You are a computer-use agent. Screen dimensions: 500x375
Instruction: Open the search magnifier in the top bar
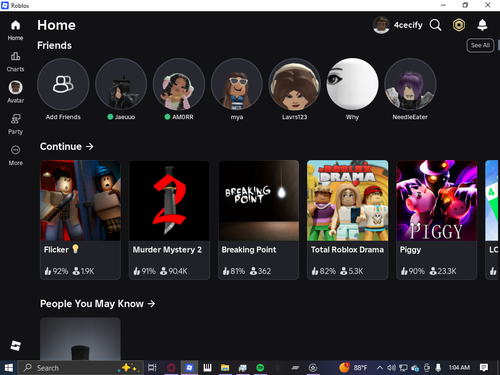435,25
